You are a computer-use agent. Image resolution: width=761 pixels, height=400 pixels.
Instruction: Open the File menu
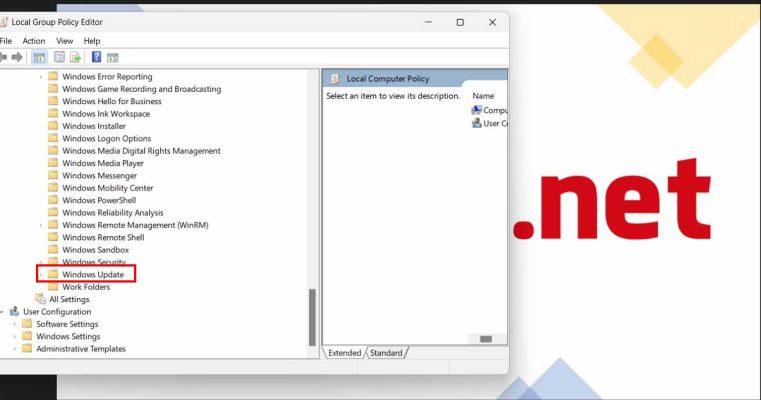[x=6, y=41]
